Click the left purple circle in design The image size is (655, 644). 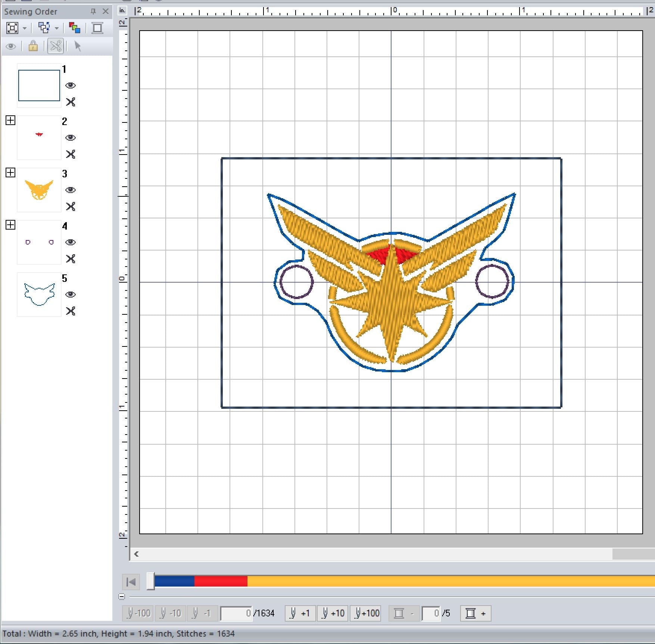[x=297, y=282]
